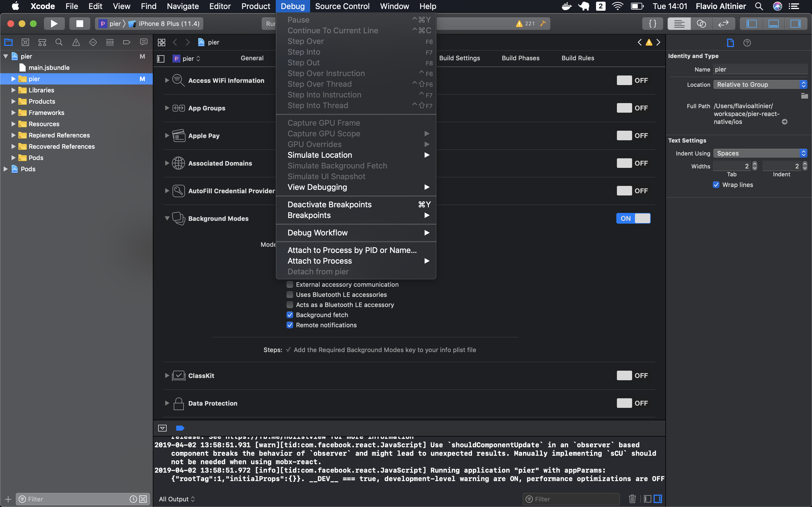Switch to the Build Phases tab
The height and width of the screenshot is (507, 812).
520,58
